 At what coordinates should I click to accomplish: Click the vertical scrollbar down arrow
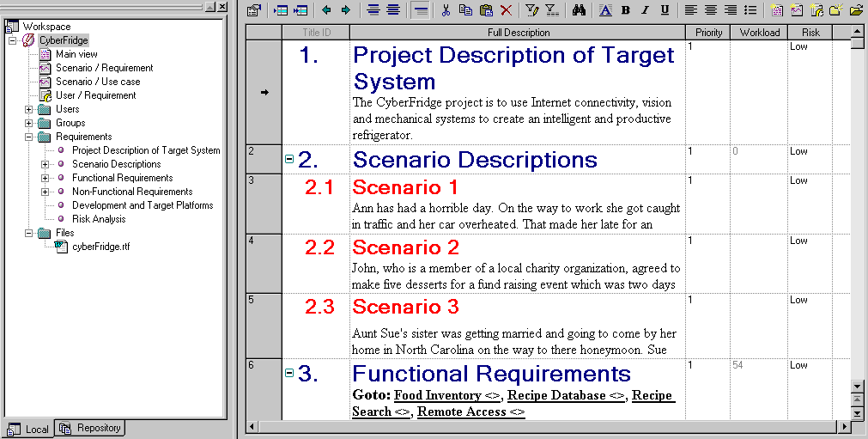[x=857, y=387]
